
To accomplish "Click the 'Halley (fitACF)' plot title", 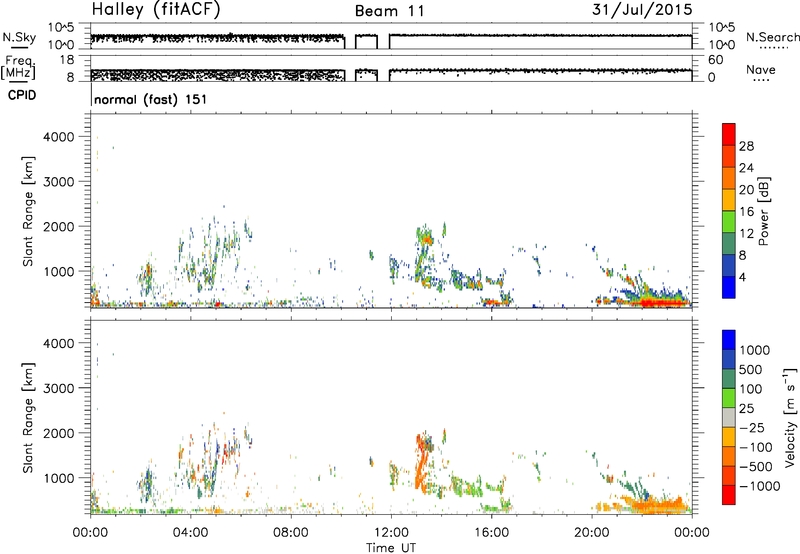I will pos(156,10).
